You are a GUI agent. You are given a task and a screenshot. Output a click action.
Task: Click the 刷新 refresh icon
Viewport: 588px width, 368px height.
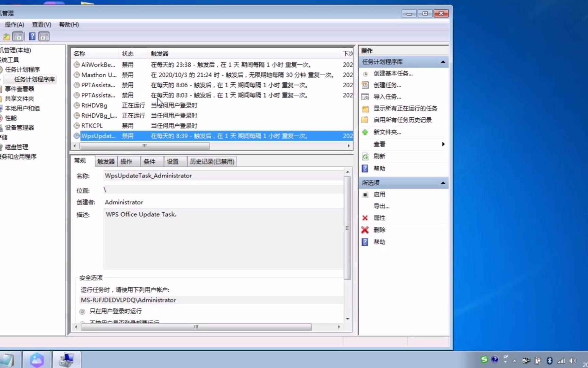pyautogui.click(x=365, y=156)
